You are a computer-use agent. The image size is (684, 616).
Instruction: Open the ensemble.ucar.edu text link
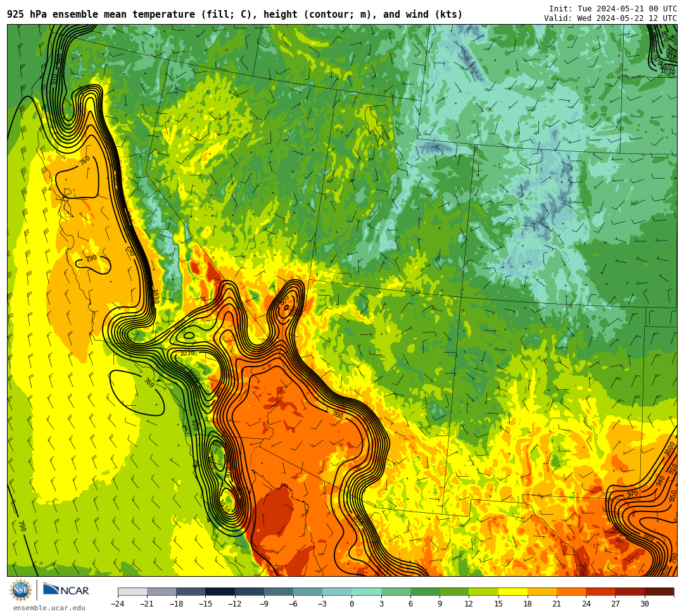(x=49, y=608)
